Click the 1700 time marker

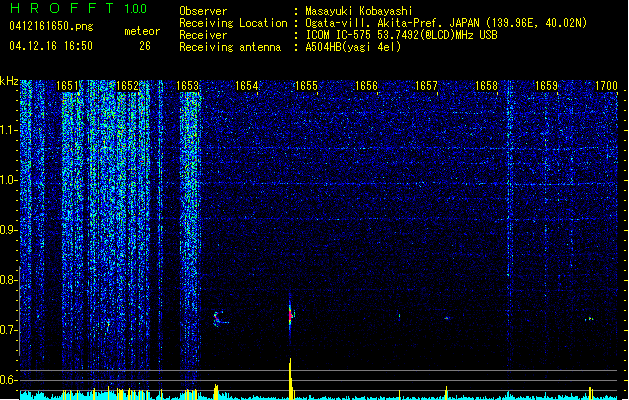[x=606, y=86]
